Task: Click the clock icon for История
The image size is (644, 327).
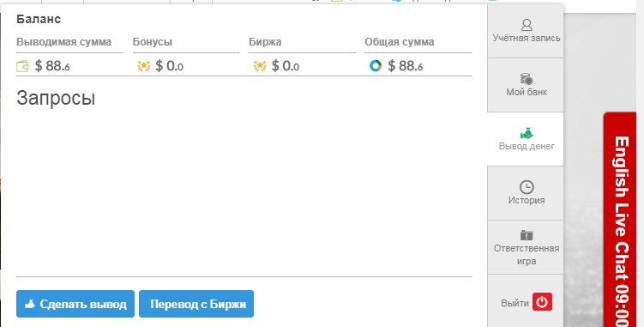Action: [527, 187]
